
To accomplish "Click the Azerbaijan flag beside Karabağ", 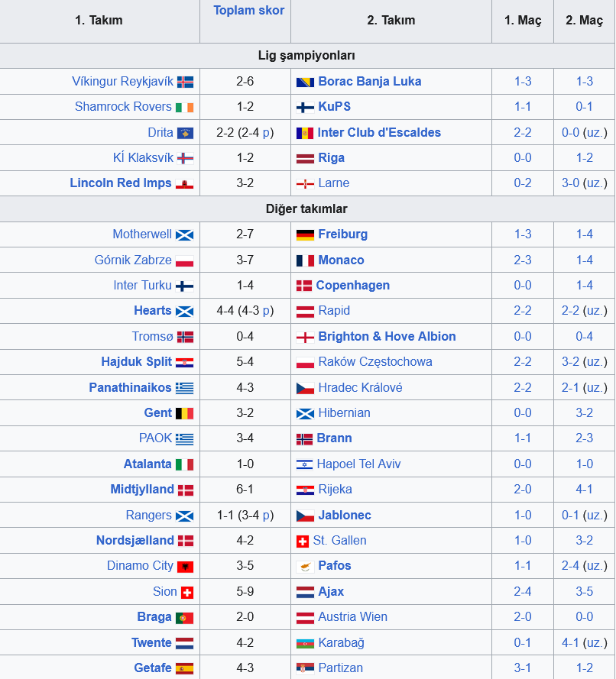I will tap(305, 644).
